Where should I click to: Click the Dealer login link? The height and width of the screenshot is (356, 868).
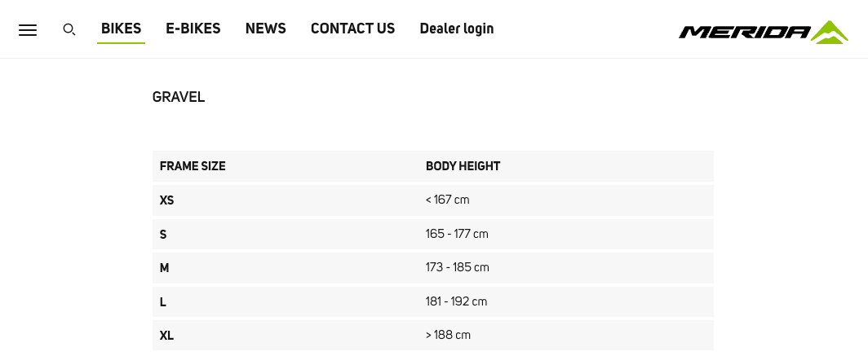pyautogui.click(x=457, y=29)
